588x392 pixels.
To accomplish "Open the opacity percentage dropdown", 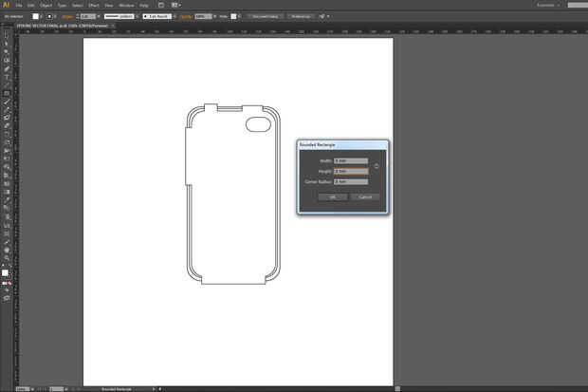I will click(x=215, y=16).
